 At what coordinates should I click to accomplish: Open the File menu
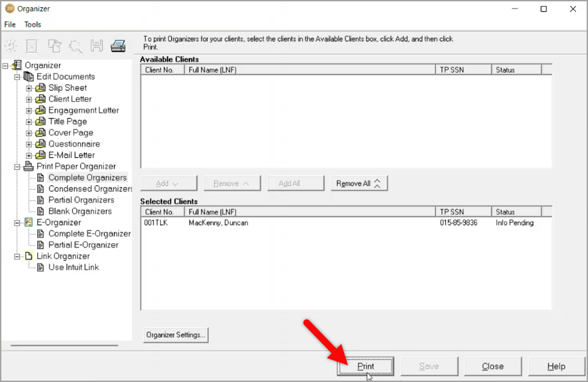point(10,25)
